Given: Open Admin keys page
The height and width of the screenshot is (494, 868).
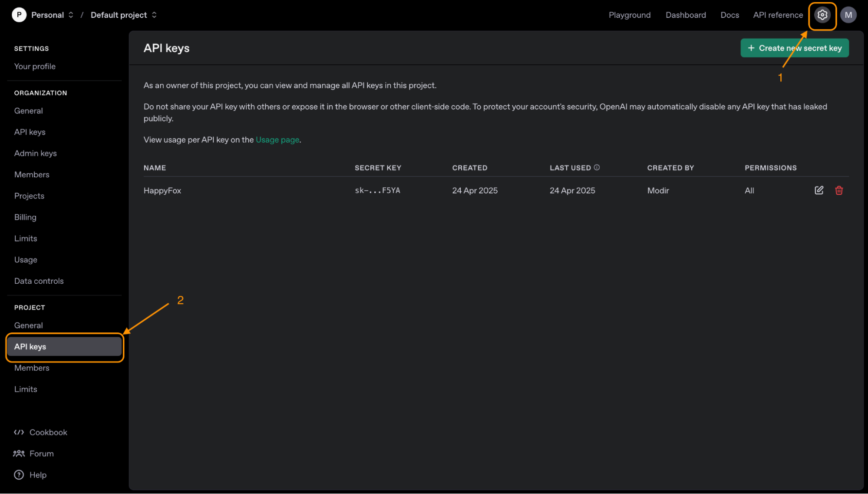Looking at the screenshot, I should coord(36,153).
